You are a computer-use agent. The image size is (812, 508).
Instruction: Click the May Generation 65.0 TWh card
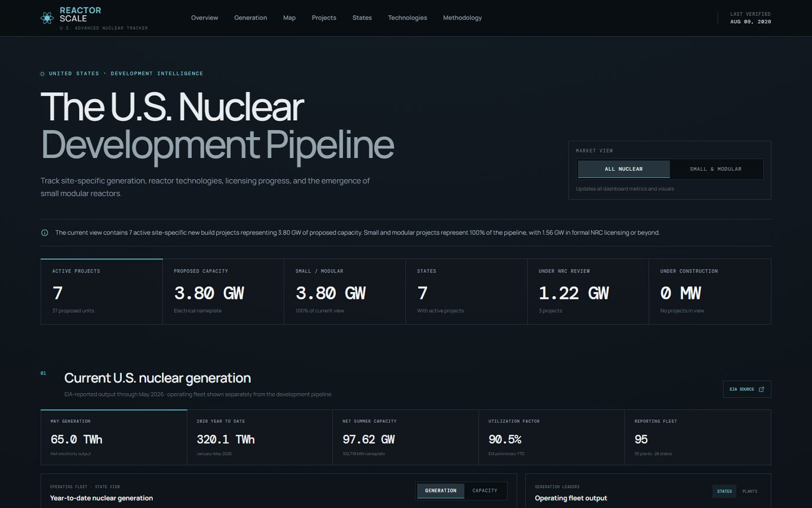(114, 437)
